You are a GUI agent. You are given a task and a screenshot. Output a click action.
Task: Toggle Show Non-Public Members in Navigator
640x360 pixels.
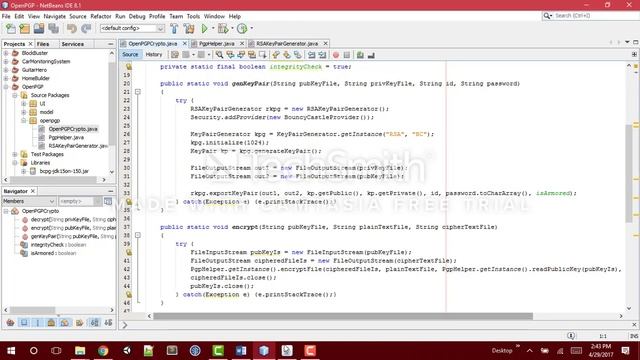pos(51,322)
